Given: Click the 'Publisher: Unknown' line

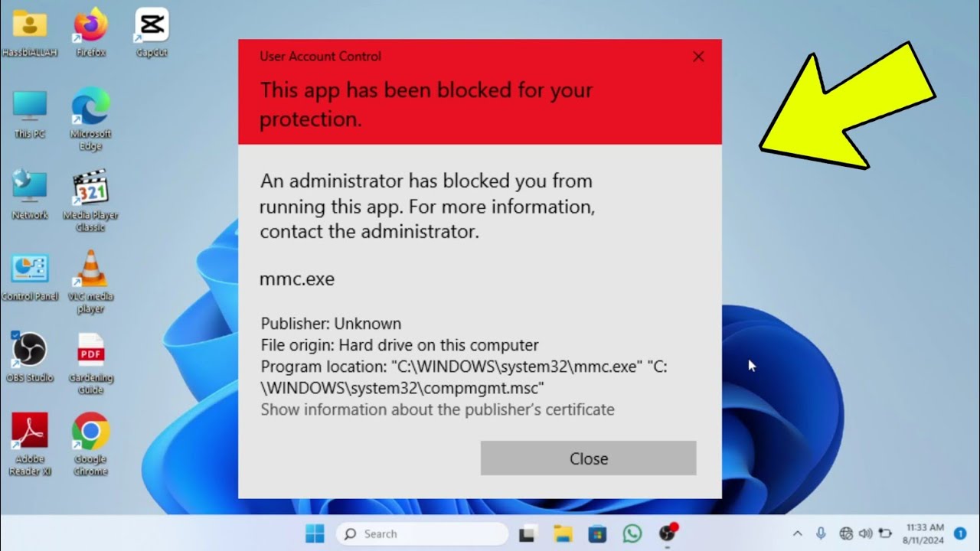Looking at the screenshot, I should (x=331, y=324).
